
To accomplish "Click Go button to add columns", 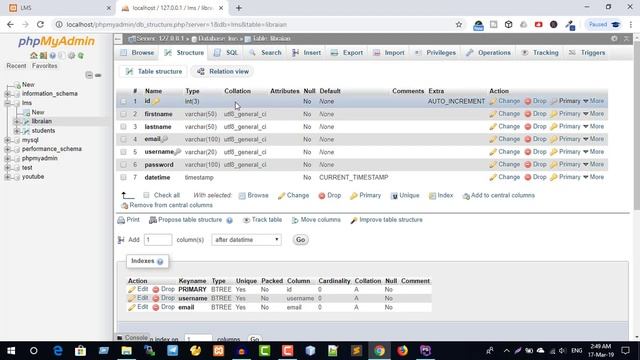I will pyautogui.click(x=300, y=240).
